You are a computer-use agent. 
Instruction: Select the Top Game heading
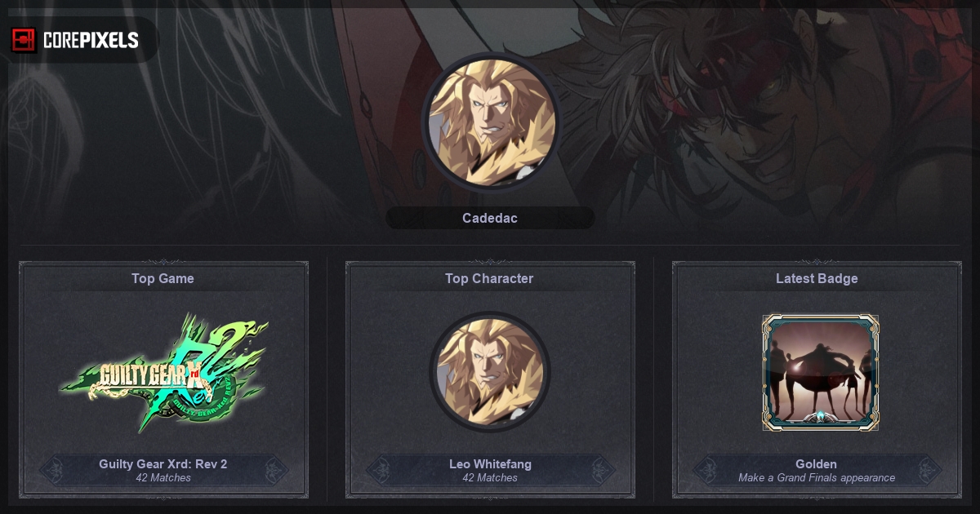[x=163, y=278]
